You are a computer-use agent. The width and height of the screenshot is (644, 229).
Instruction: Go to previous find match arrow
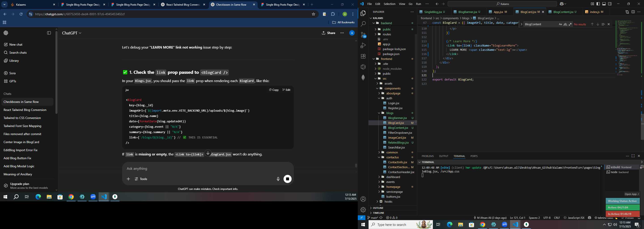coord(592,24)
